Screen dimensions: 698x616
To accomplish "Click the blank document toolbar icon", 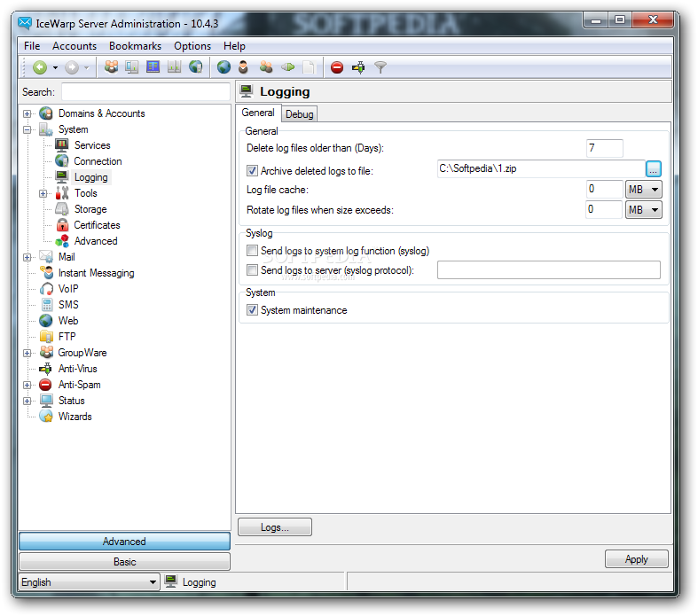I will pos(308,67).
